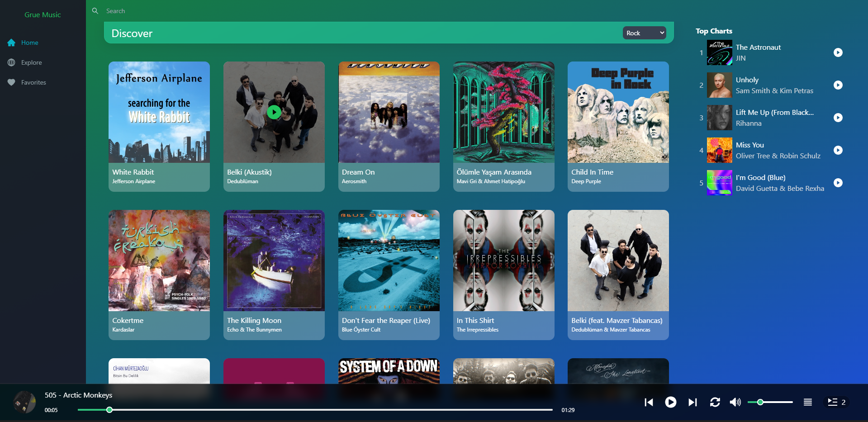Open the System of a Down cover
The width and height of the screenshot is (868, 422).
[389, 371]
